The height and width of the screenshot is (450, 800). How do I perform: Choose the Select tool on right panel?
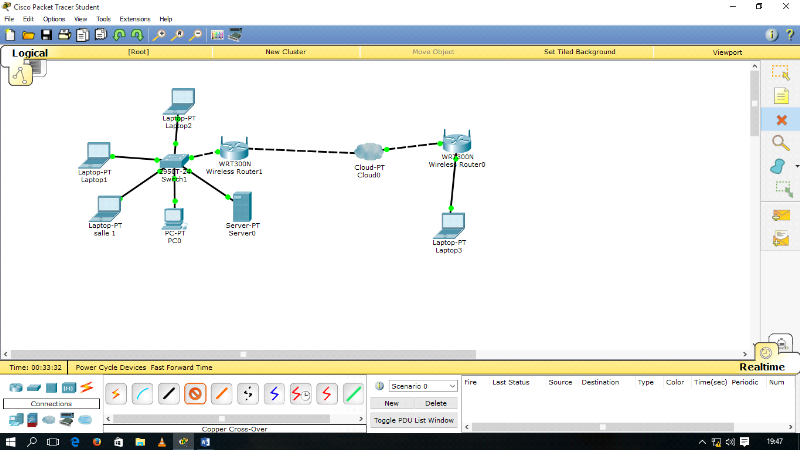click(x=780, y=72)
